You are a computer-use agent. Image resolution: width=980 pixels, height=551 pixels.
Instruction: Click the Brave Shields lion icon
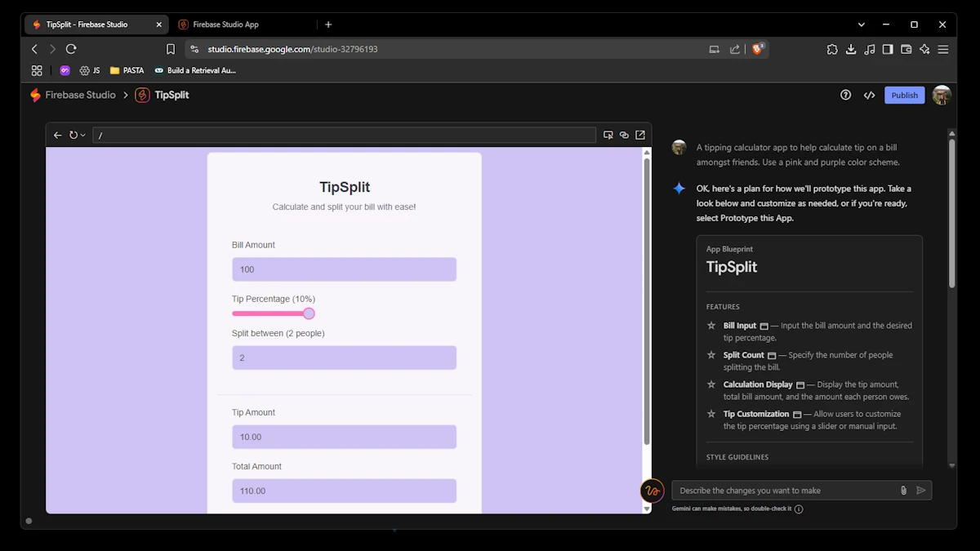[x=757, y=49]
